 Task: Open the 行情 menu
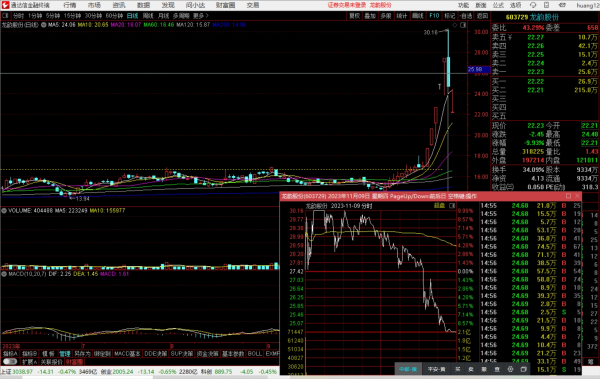tap(70, 5)
